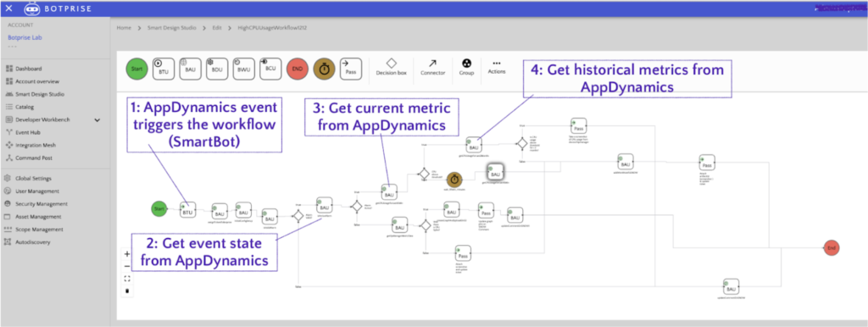Pick the brown timer node in the palette

tap(325, 69)
